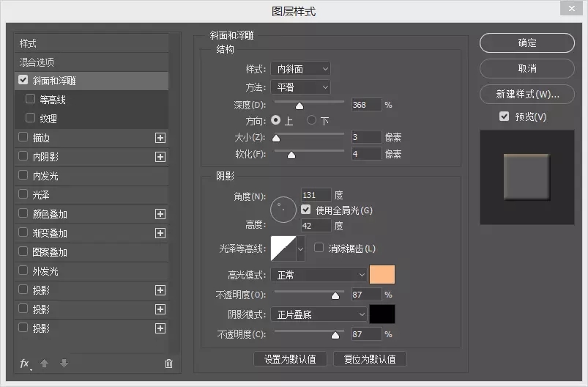Enable the 光泽 checkbox
The image size is (588, 387).
[x=23, y=194]
